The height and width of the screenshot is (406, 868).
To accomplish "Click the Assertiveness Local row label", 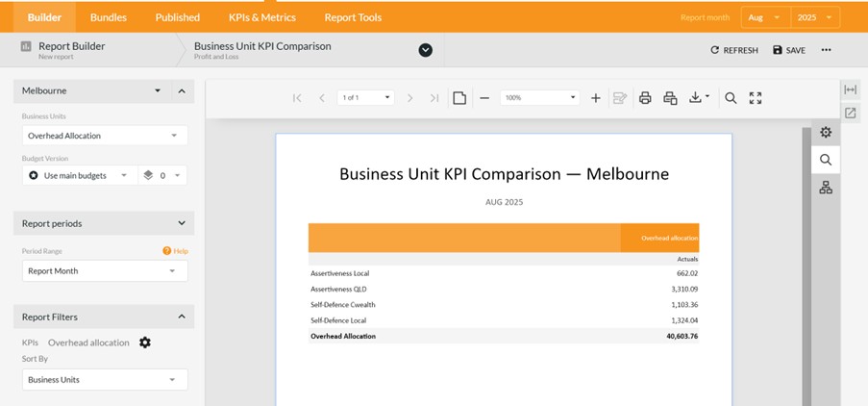I will tap(340, 273).
